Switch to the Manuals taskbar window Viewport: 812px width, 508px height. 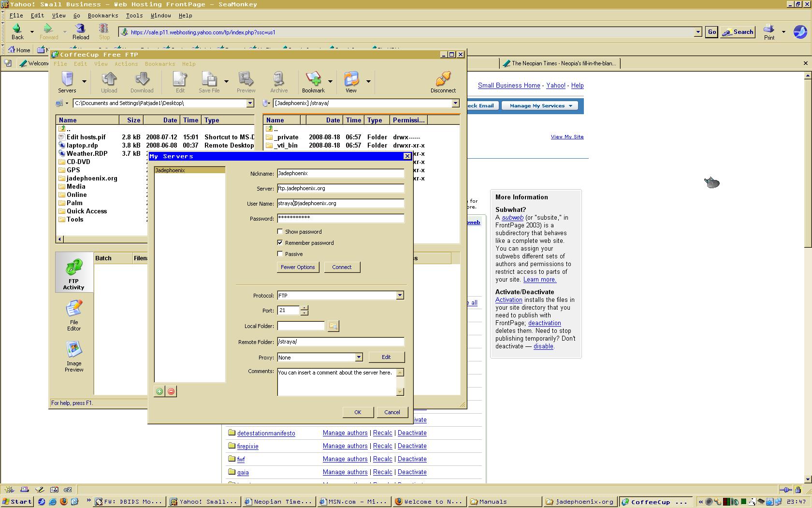click(x=505, y=502)
